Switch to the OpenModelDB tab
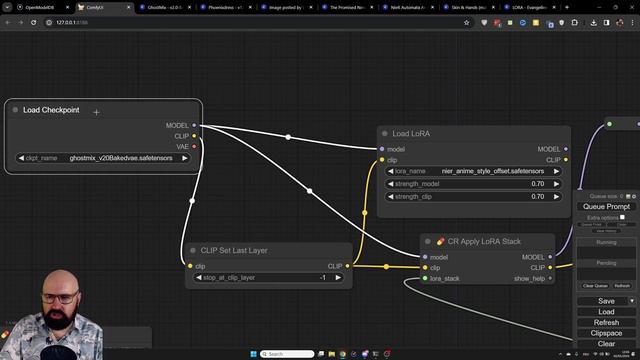The width and height of the screenshot is (640, 360). [43, 7]
